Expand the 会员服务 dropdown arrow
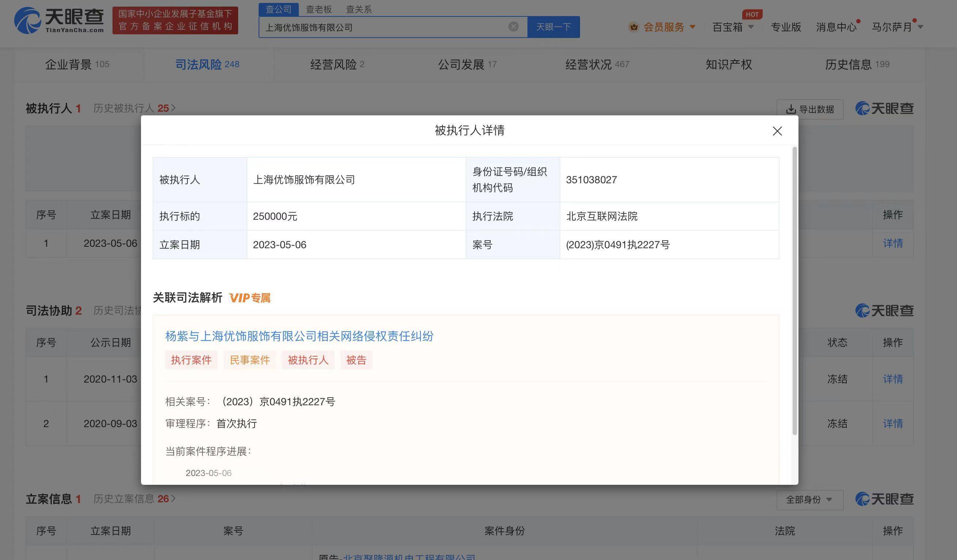The height and width of the screenshot is (560, 957). pyautogui.click(x=692, y=27)
